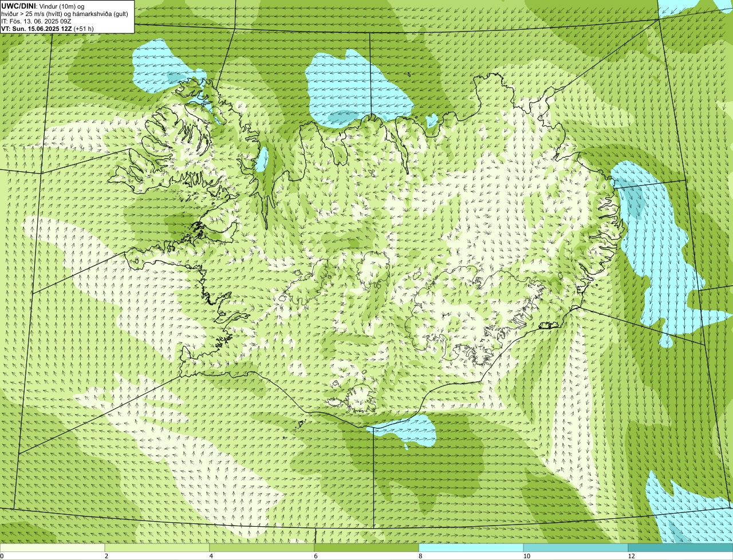Click the "12" colorbar scale label

[x=630, y=556]
